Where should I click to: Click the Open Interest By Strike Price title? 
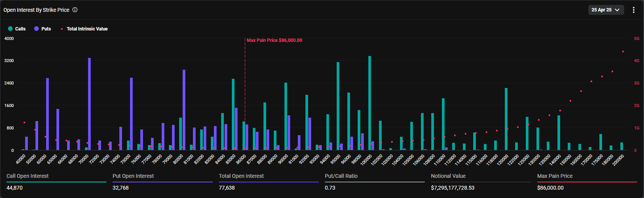click(37, 10)
